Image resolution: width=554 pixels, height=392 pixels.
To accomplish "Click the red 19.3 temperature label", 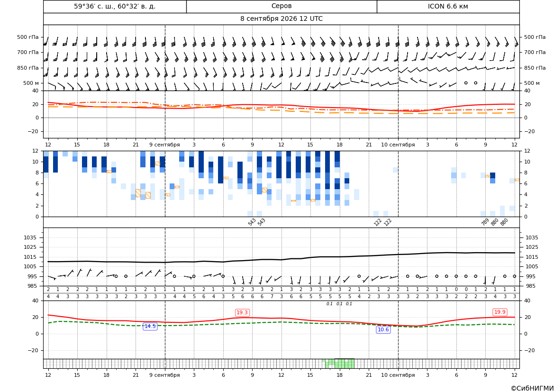I will point(242,312).
